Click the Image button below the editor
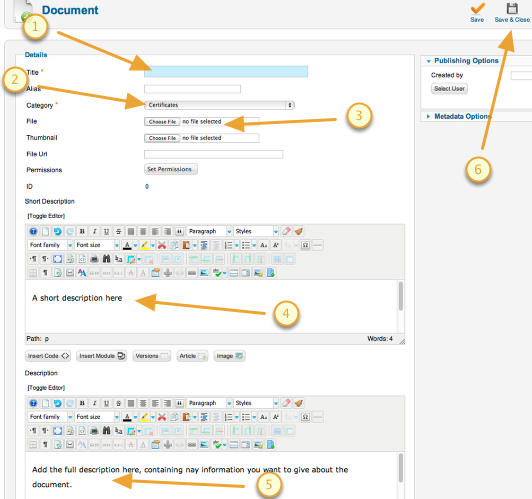The width and height of the screenshot is (532, 499). click(229, 356)
